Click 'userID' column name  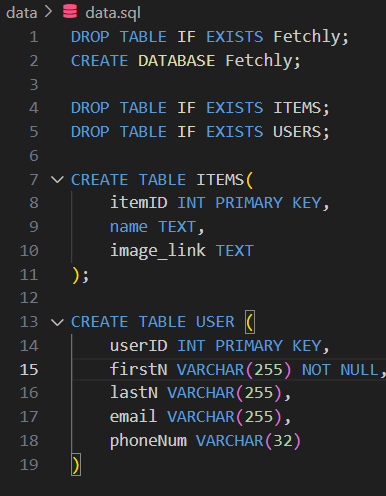point(139,346)
